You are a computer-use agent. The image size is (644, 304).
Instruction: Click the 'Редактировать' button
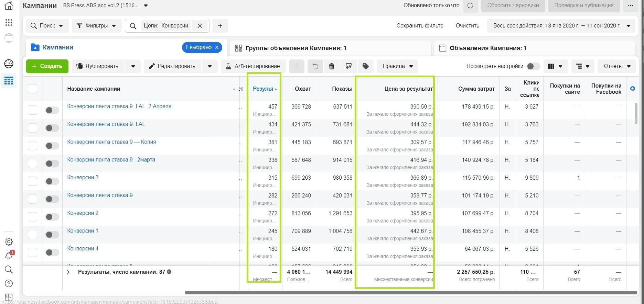[x=172, y=66]
